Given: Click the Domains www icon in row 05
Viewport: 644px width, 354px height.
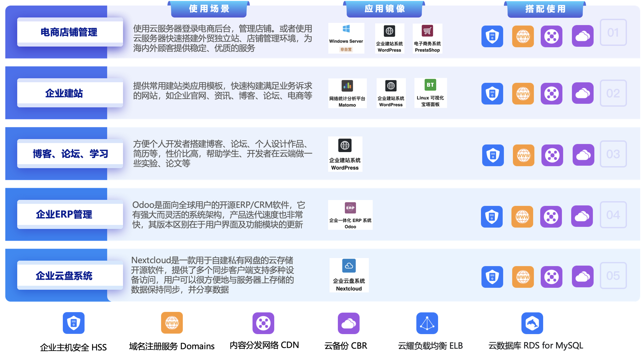Looking at the screenshot, I should pyautogui.click(x=523, y=277).
